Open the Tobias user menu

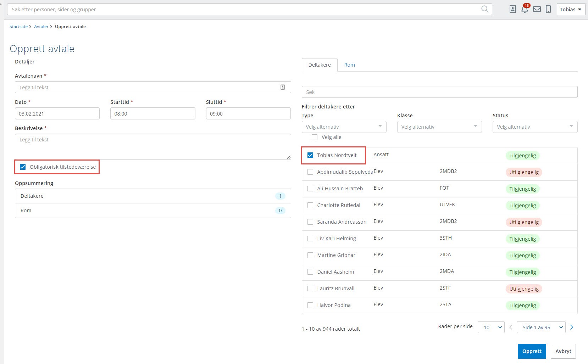click(570, 10)
